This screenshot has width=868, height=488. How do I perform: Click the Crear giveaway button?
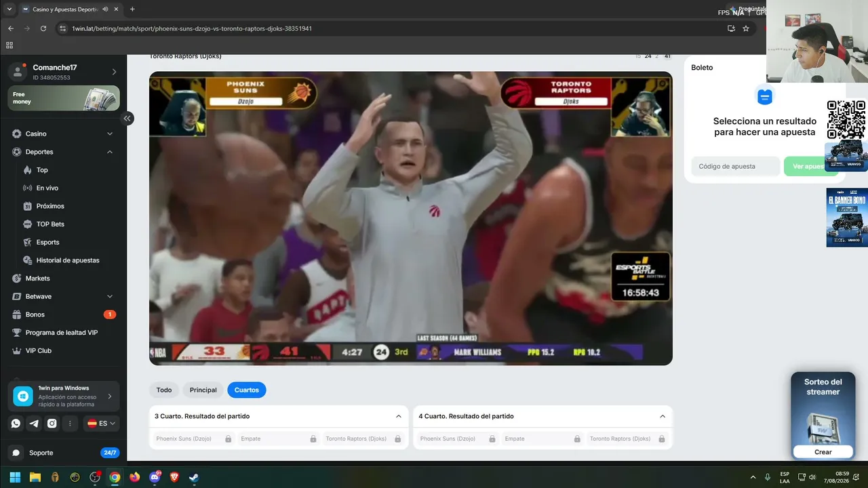(x=823, y=452)
